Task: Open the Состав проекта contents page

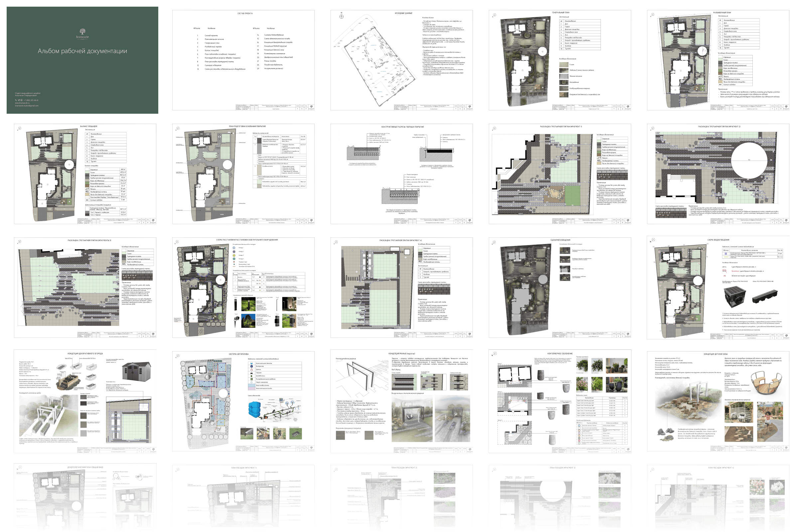Action: click(243, 60)
